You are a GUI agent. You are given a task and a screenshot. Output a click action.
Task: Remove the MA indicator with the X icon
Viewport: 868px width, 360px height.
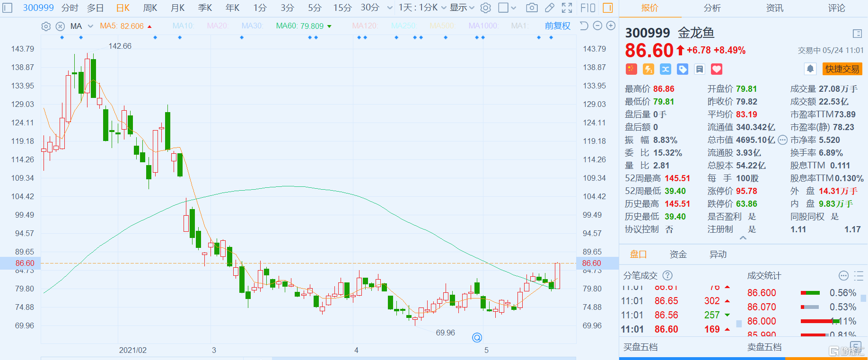60,26
